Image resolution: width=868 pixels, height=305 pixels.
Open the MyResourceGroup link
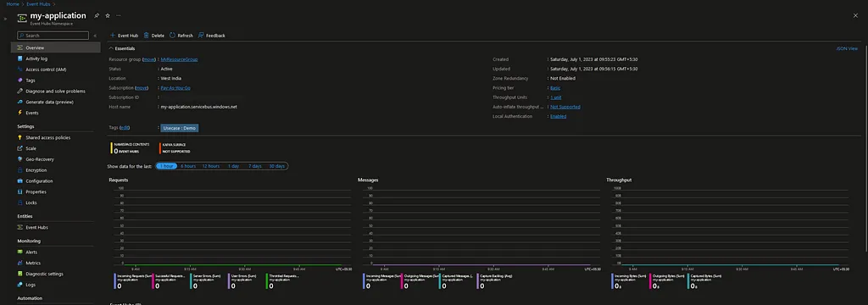(180, 59)
